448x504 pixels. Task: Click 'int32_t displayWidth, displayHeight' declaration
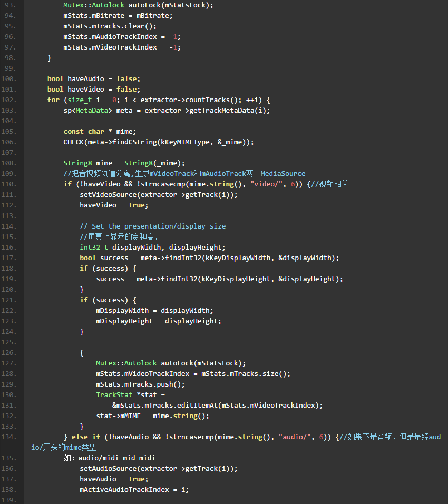tap(152, 248)
